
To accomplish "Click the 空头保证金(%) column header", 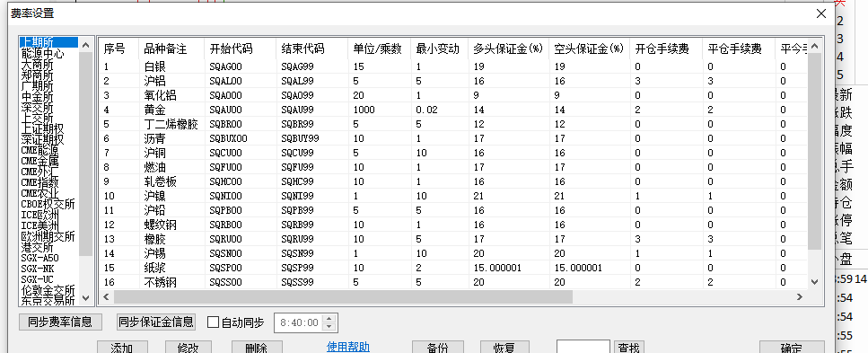I will 589,49.
